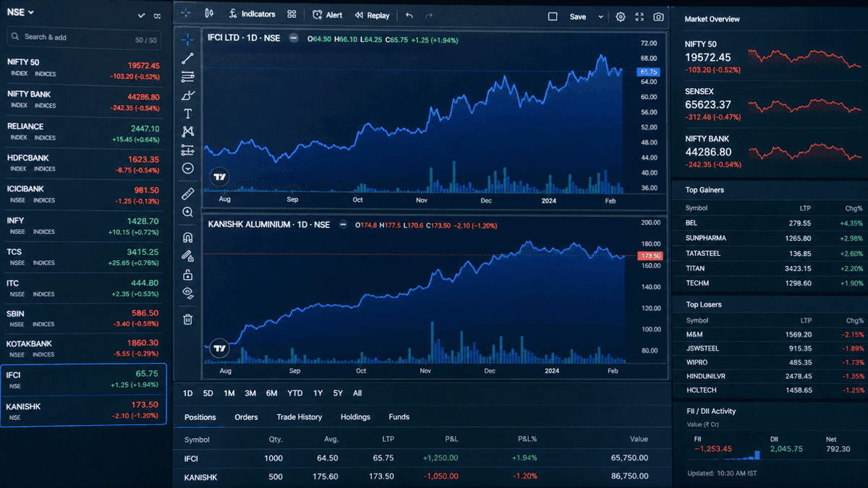Save the chart layout
The height and width of the screenshot is (488, 868).
[578, 16]
